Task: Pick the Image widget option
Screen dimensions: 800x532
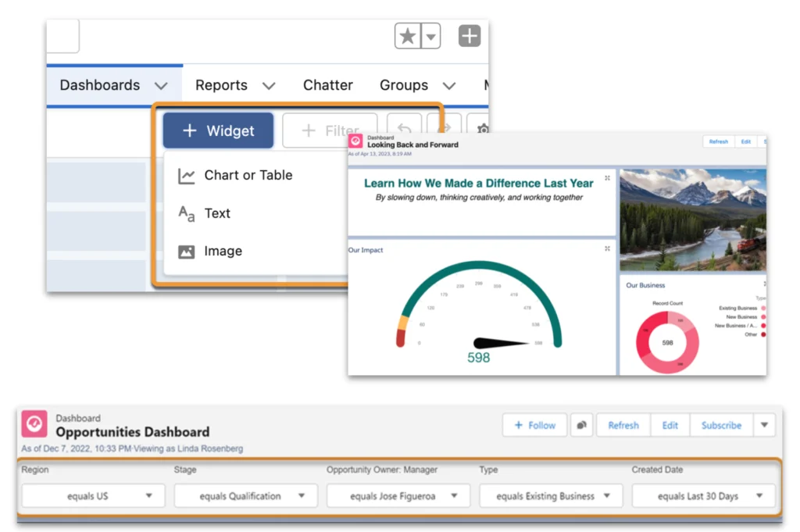Action: (x=223, y=251)
